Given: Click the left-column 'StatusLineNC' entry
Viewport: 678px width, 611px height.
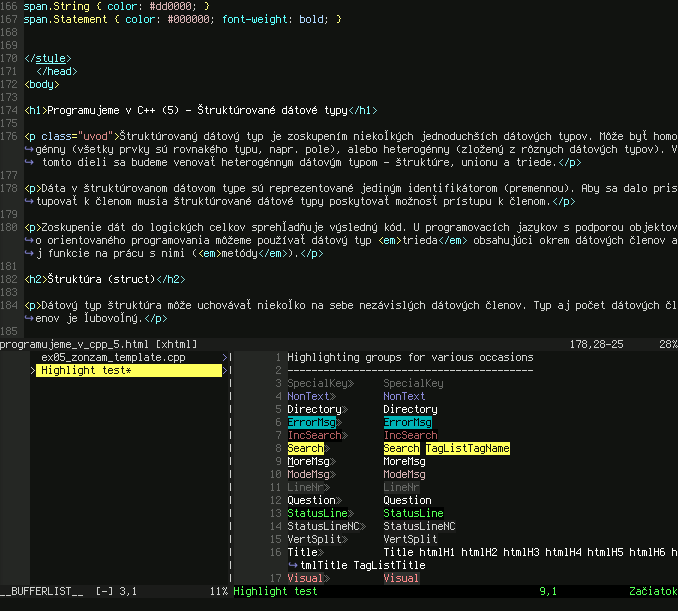Looking at the screenshot, I should pos(323,526).
